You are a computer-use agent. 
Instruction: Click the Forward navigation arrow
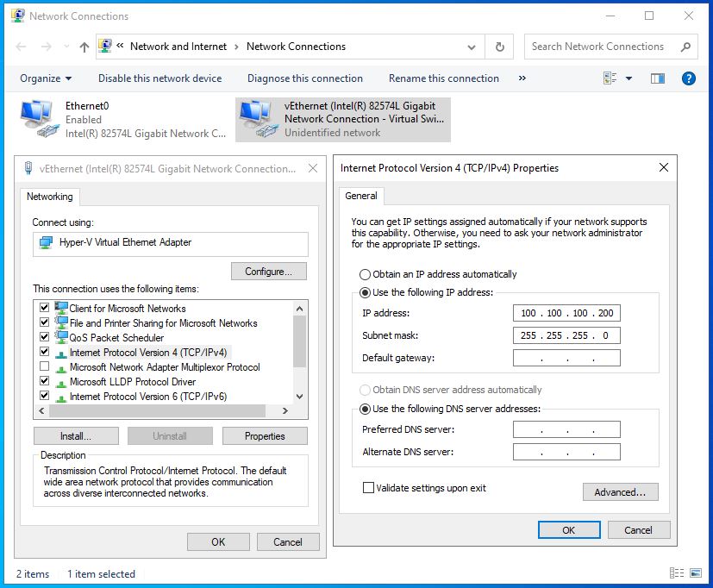47,47
